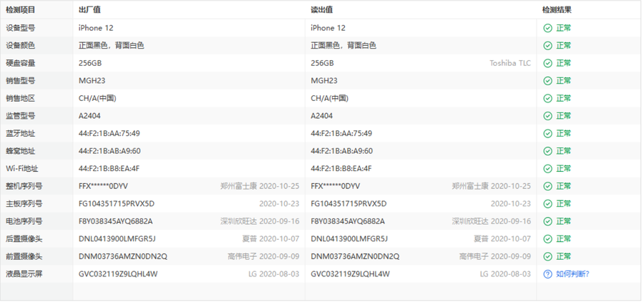Click the green check icon in 监管型号 row
Viewport: 644px width, 305px height.
pyautogui.click(x=547, y=116)
